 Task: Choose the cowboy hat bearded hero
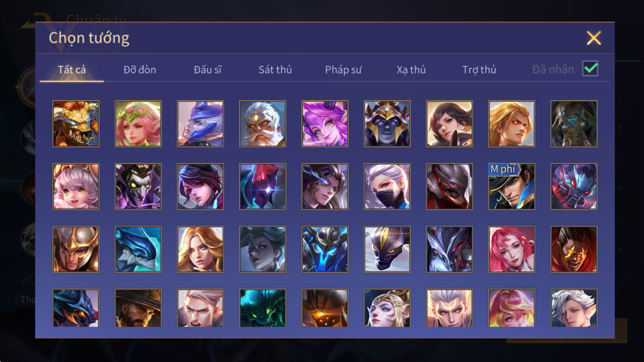[138, 308]
